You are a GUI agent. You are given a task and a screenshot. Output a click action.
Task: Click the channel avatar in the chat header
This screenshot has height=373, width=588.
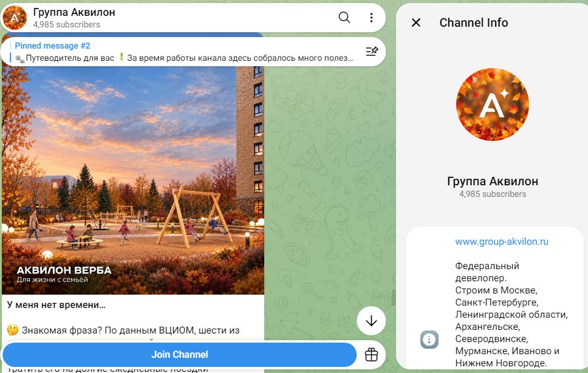pyautogui.click(x=15, y=18)
